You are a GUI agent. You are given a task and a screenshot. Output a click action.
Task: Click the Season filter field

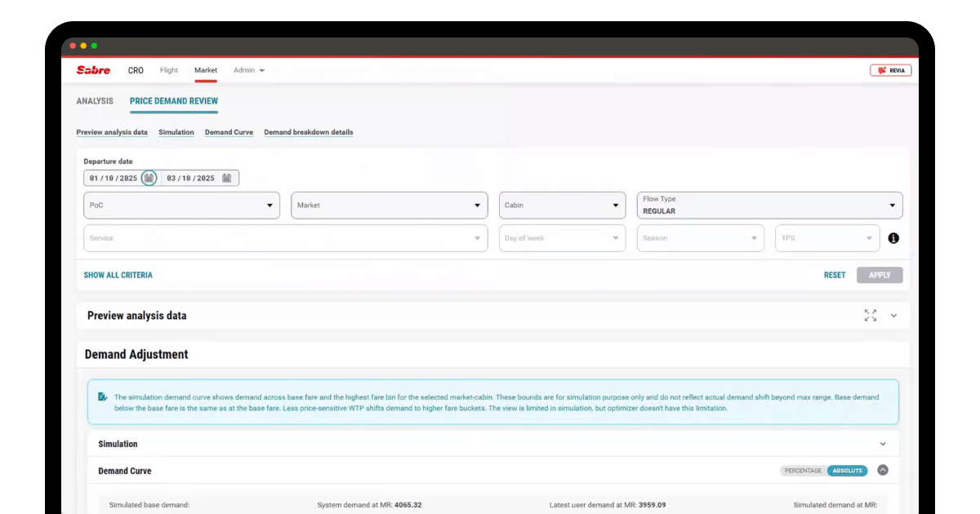click(701, 237)
